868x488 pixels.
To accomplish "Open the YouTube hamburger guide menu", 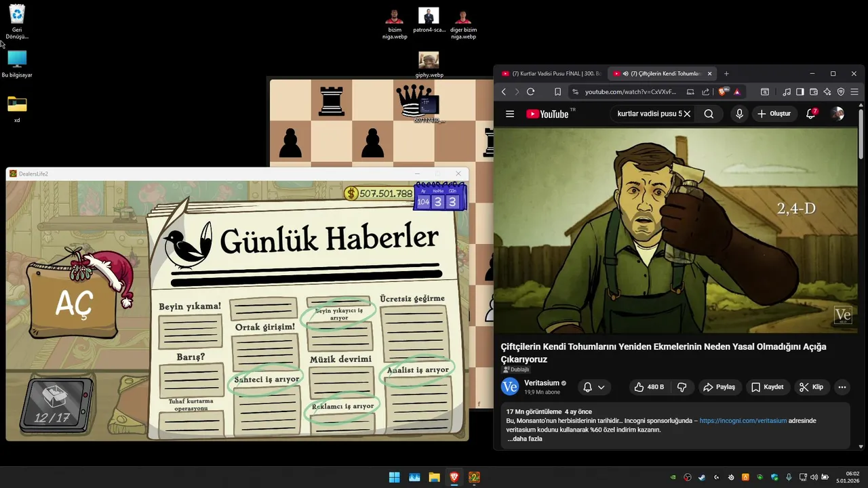I will tap(510, 114).
